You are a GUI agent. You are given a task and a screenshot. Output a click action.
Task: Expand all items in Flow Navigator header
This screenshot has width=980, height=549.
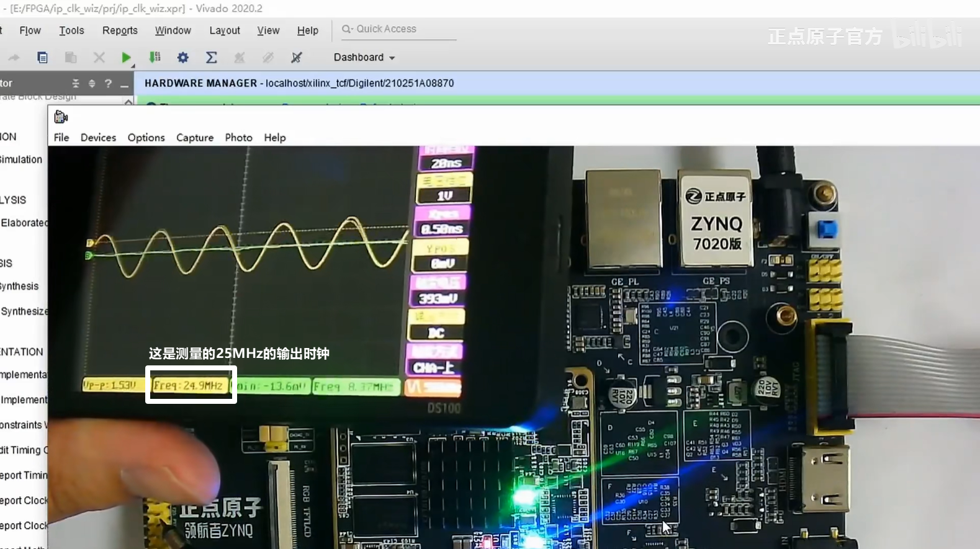pos(92,83)
